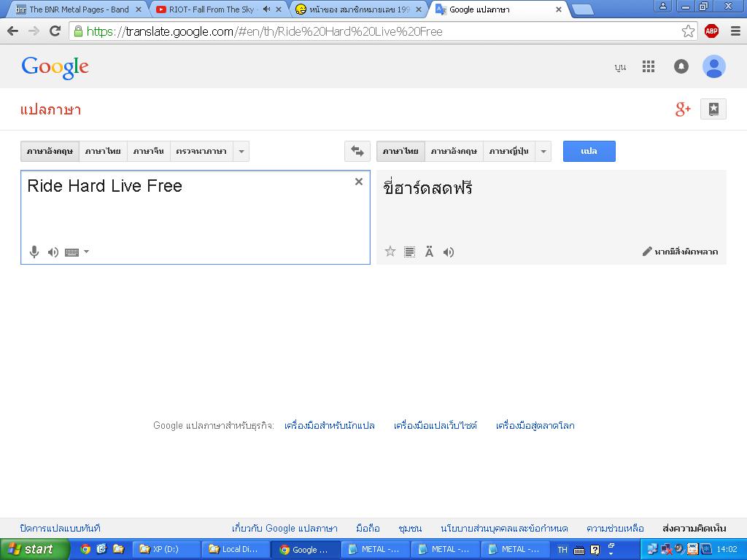The image size is (747, 560).
Task: Select target language ภาษาญี่ปุ่น
Action: point(509,152)
